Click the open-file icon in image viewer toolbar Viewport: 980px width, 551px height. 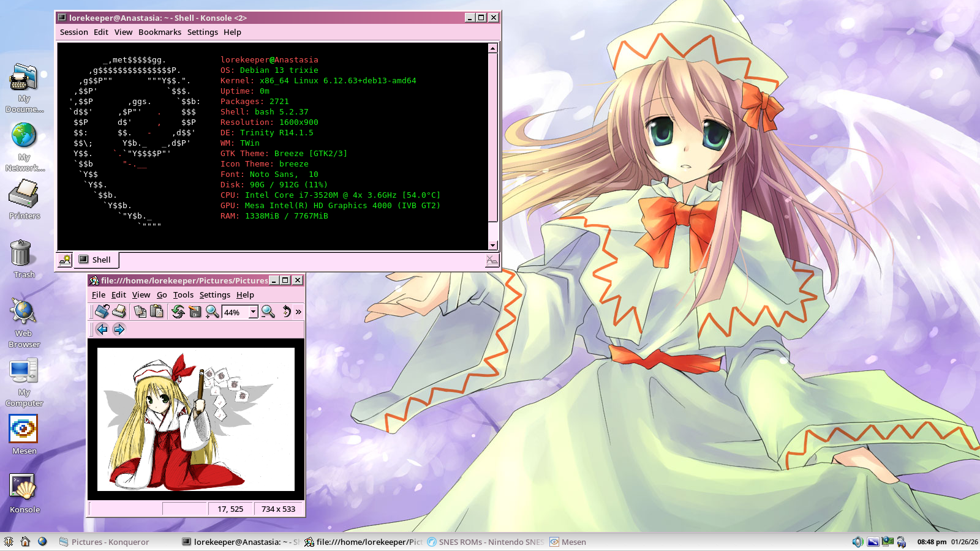[102, 312]
